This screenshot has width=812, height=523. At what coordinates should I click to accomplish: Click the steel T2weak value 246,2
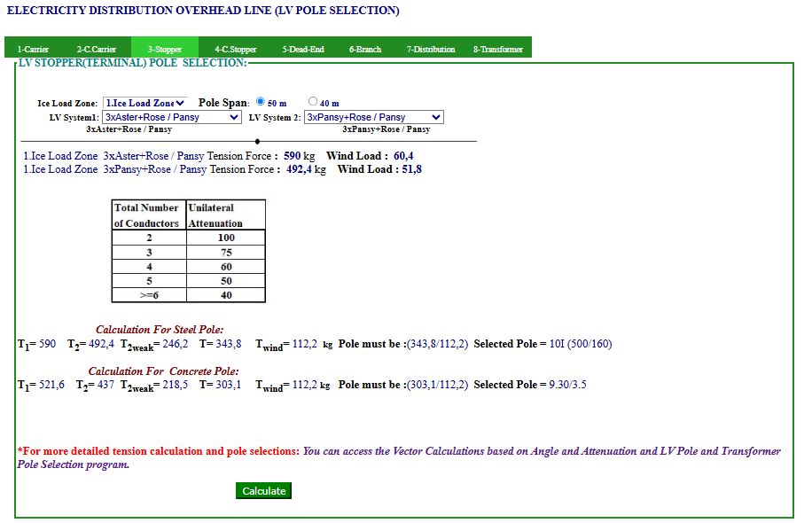click(175, 344)
